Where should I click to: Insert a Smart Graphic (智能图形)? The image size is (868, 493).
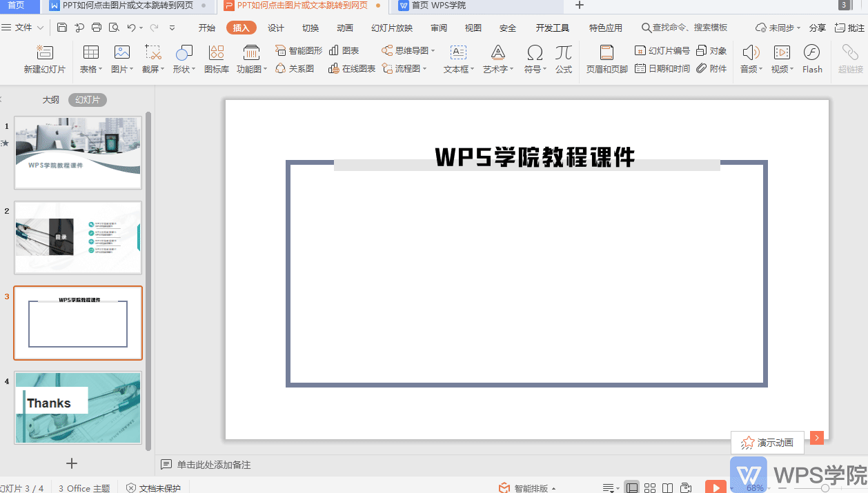pyautogui.click(x=299, y=50)
